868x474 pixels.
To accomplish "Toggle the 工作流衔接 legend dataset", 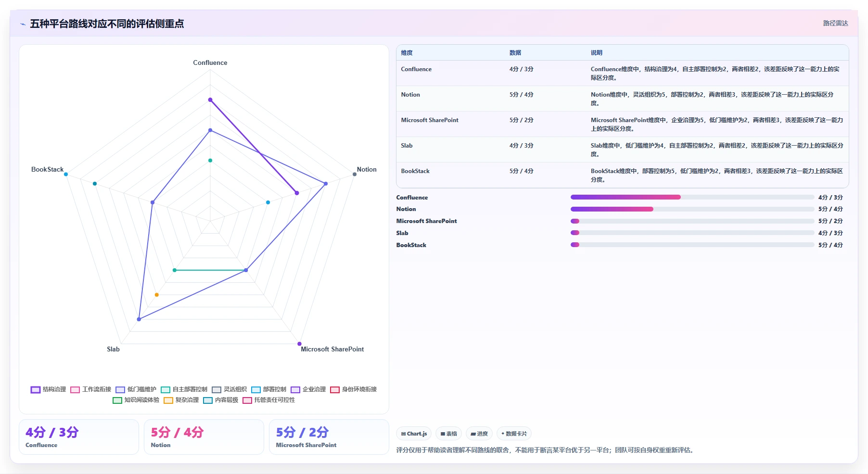I will [x=90, y=389].
